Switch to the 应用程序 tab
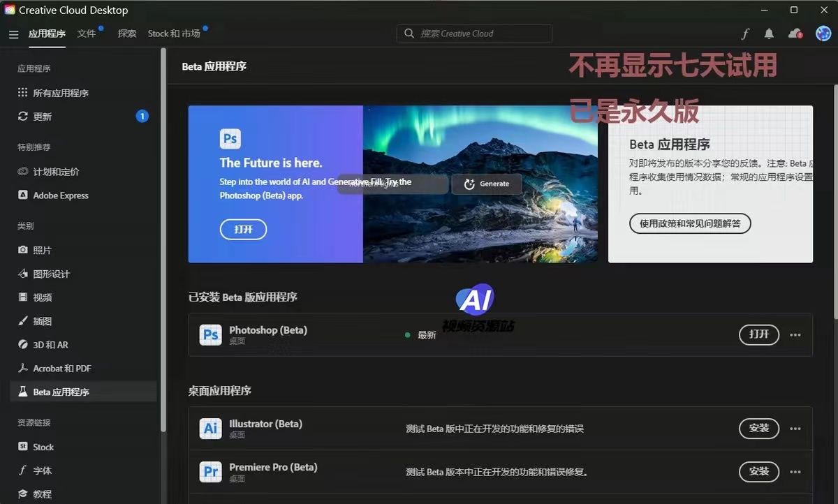The width and height of the screenshot is (838, 504). pos(47,34)
